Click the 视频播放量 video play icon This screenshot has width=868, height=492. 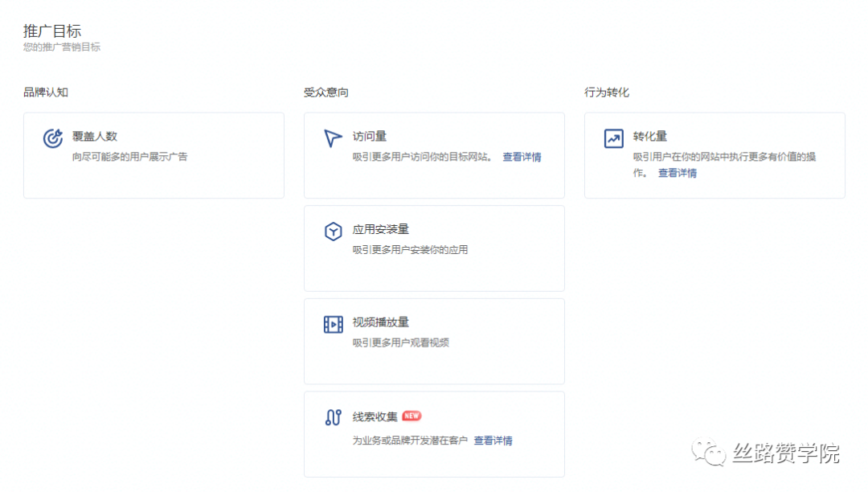pos(332,323)
